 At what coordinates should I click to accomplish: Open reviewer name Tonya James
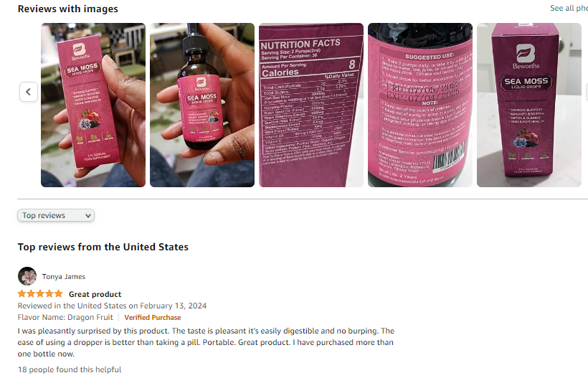click(63, 276)
